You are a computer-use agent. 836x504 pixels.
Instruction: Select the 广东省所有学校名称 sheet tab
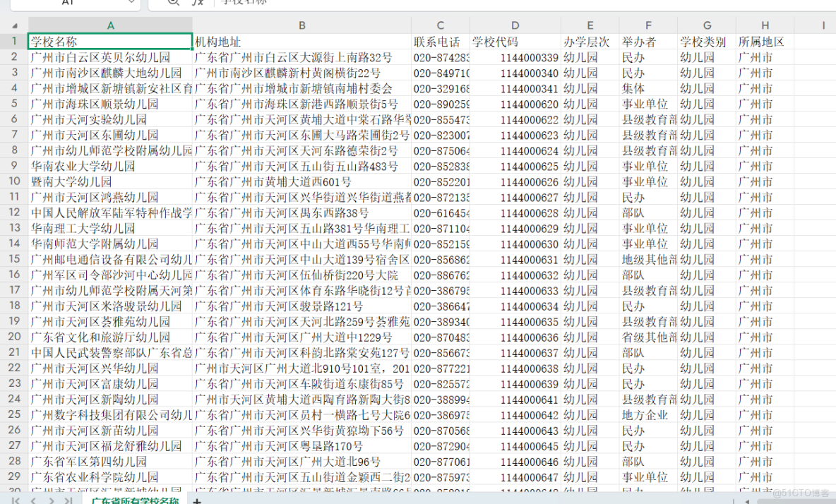click(135, 500)
